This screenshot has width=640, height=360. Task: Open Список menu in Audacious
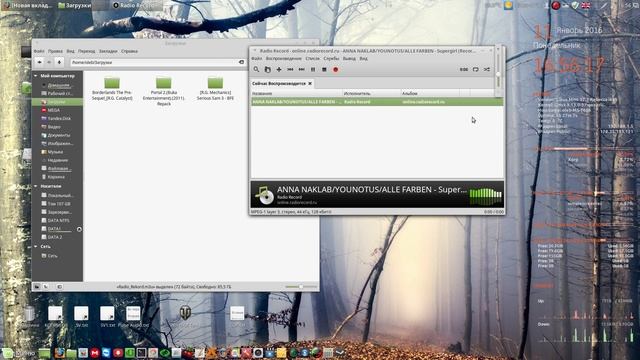(x=312, y=58)
